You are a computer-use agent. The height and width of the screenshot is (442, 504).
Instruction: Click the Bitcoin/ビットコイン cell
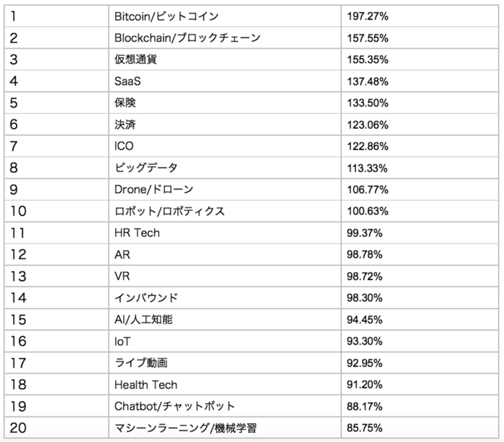tap(167, 16)
